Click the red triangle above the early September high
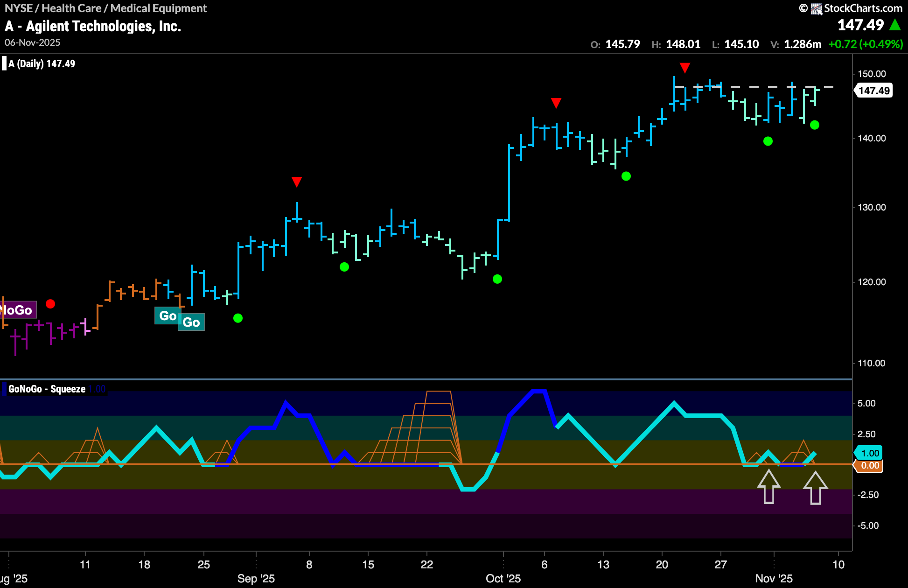 [x=297, y=182]
